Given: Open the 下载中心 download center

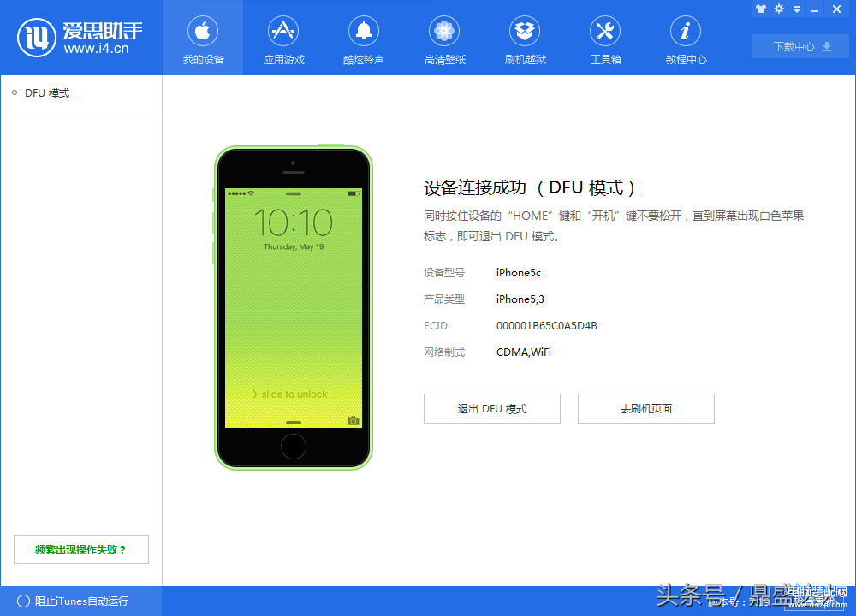Looking at the screenshot, I should (800, 46).
